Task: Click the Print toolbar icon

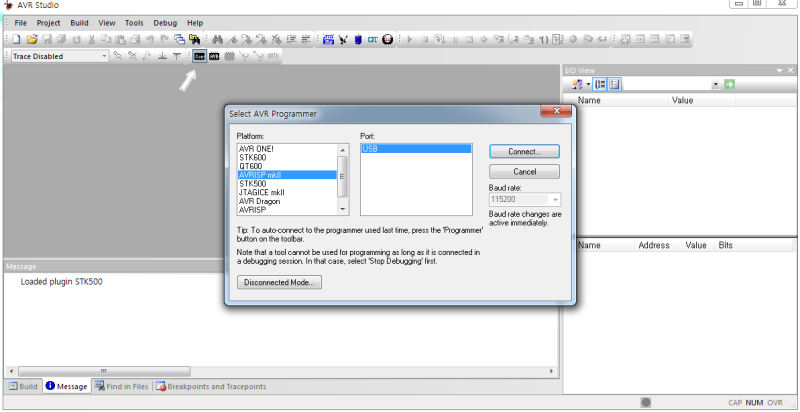Action: (x=135, y=39)
